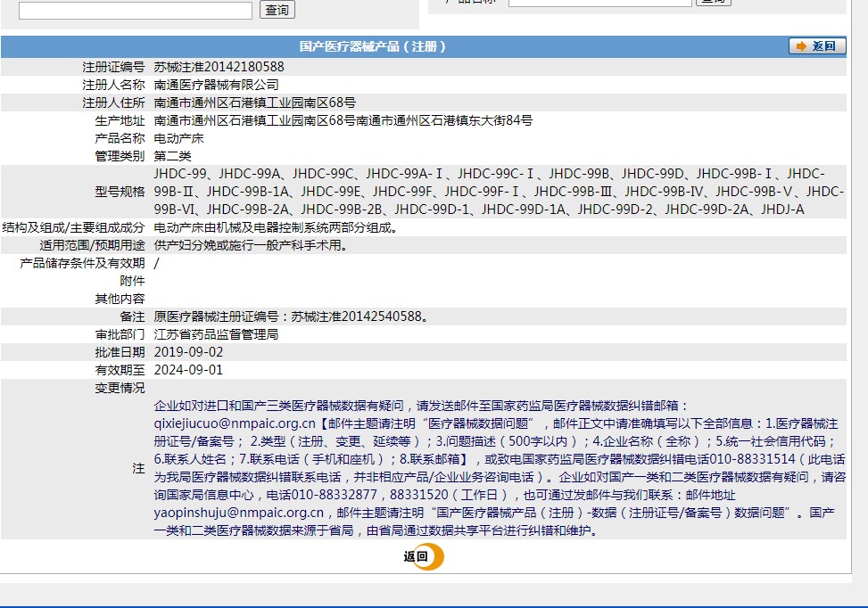Image resolution: width=868 pixels, height=608 pixels.
Task: Click phone number 010-88331514 in the note
Action: coord(752,459)
